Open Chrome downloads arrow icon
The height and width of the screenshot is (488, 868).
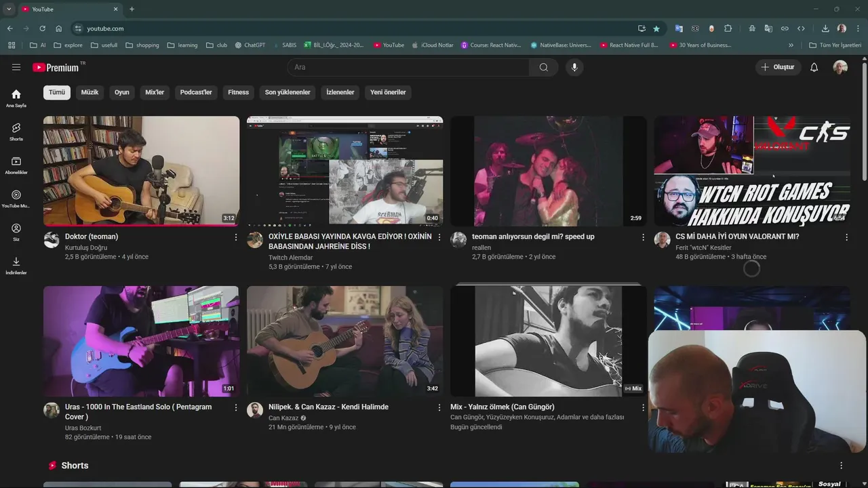pos(825,28)
